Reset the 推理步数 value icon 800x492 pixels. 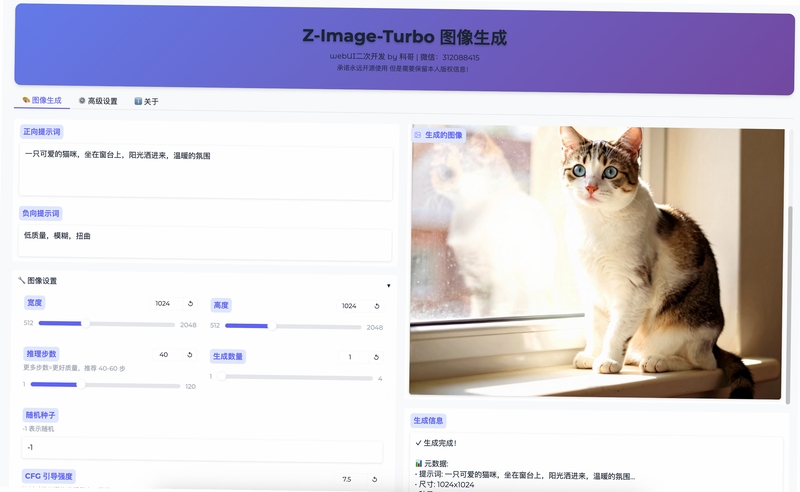point(189,355)
